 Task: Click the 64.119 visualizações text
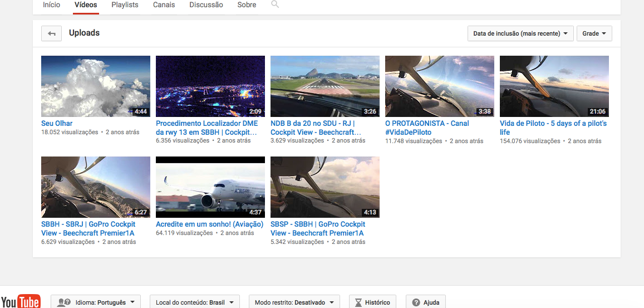tap(184, 233)
